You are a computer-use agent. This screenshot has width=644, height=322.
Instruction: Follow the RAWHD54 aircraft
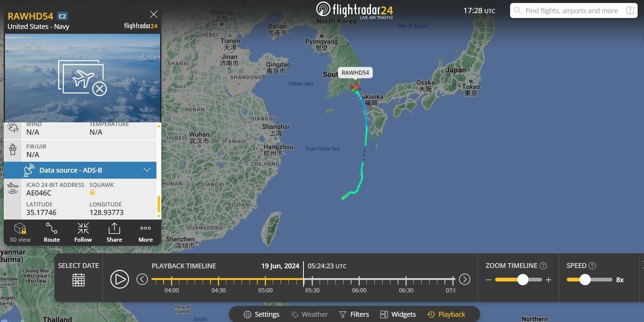83,232
